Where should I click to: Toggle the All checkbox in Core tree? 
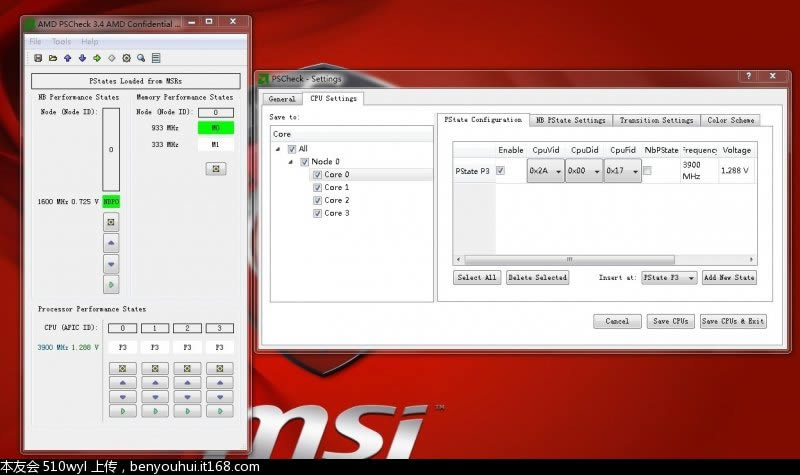(x=292, y=149)
